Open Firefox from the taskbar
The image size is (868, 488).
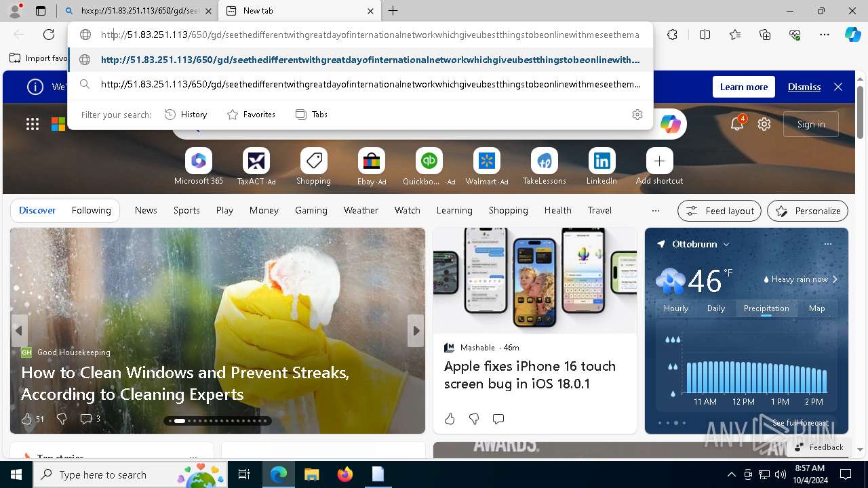click(x=344, y=474)
